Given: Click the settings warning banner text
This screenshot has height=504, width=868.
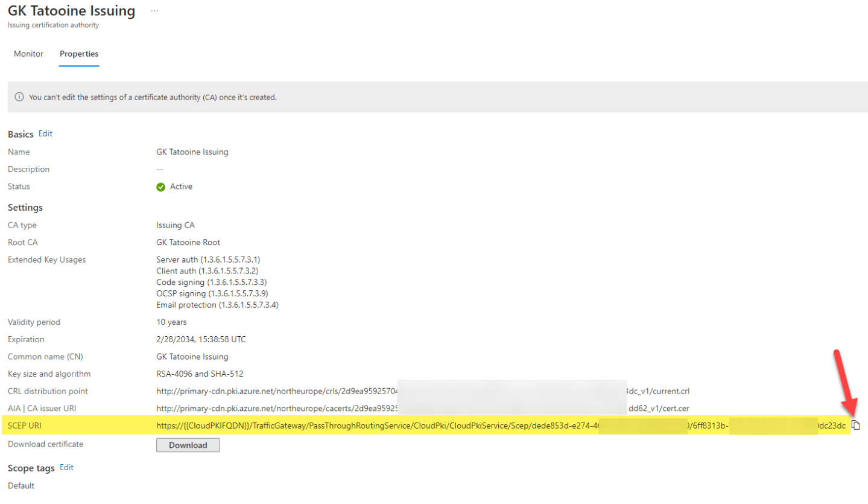Looking at the screenshot, I should [x=153, y=97].
